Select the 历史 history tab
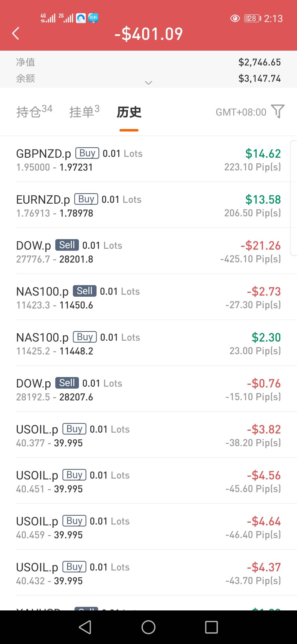The width and height of the screenshot is (297, 644). (x=129, y=112)
